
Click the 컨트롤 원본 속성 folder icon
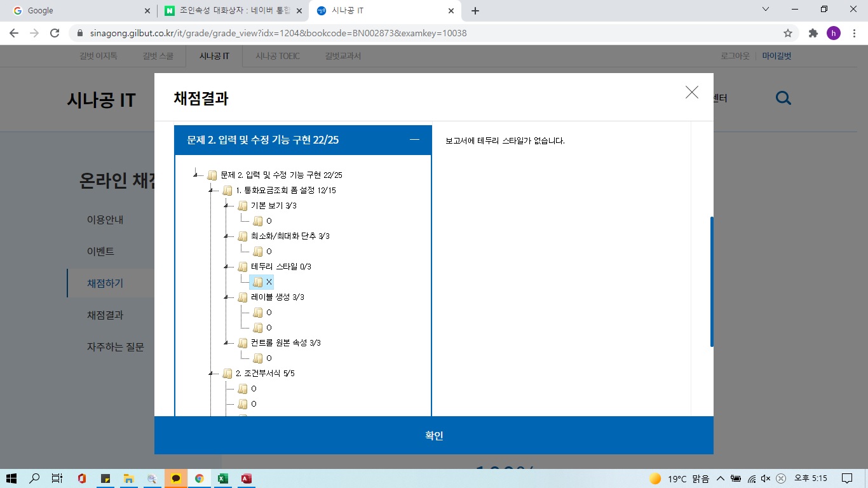click(243, 343)
